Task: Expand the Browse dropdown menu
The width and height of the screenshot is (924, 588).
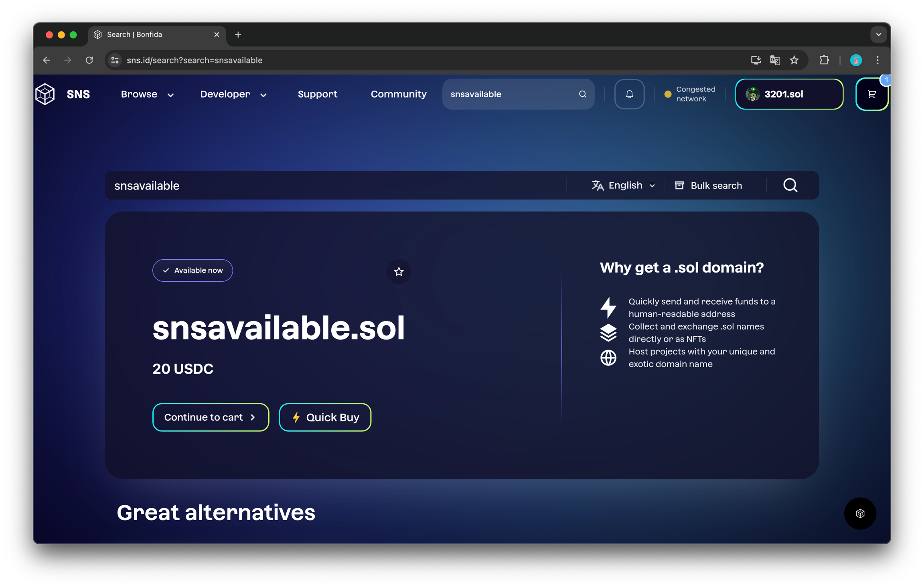Action: coord(147,94)
